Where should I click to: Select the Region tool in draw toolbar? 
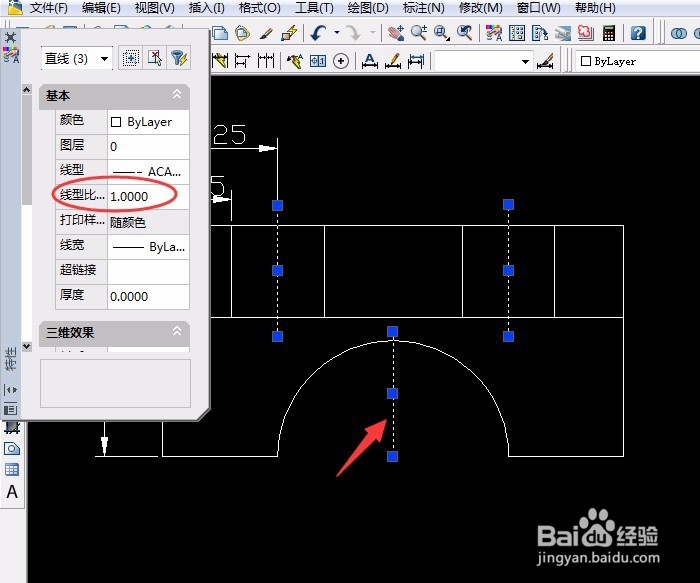tap(12, 449)
